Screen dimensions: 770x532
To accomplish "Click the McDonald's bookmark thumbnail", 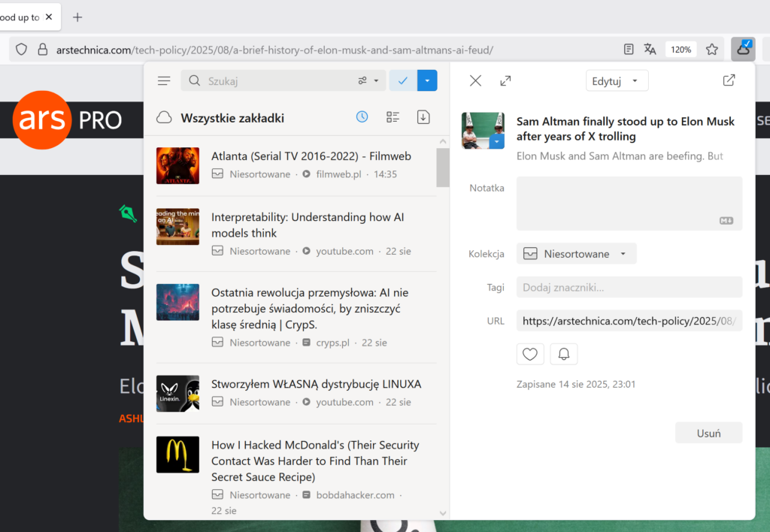I will click(177, 455).
